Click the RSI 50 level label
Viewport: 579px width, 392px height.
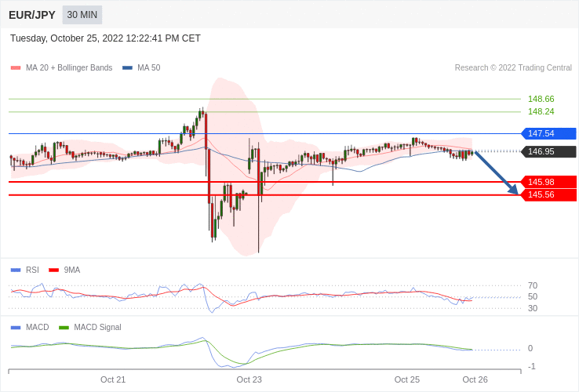pyautogui.click(x=533, y=297)
